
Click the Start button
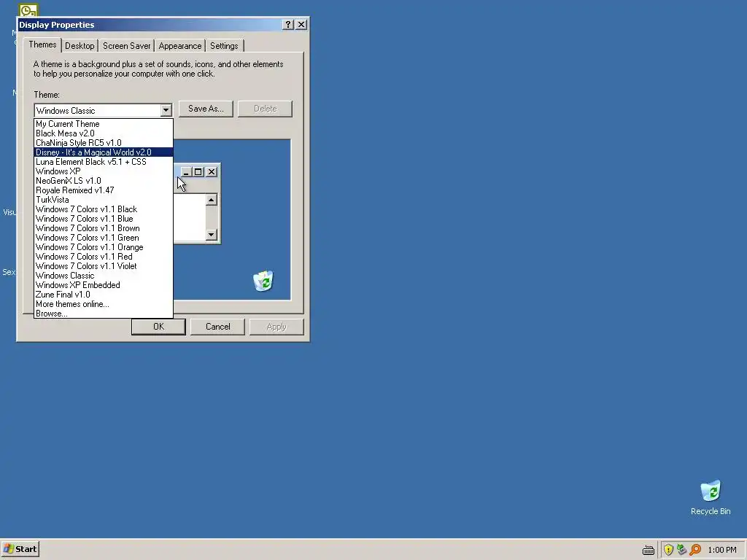coord(20,549)
